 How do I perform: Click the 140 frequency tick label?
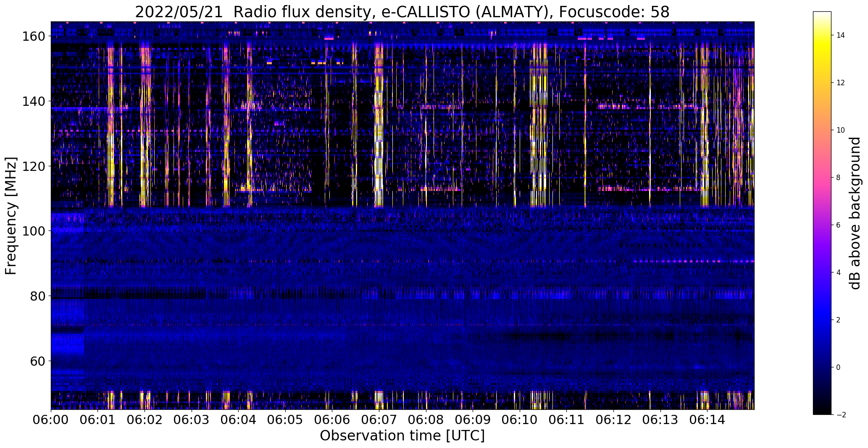[33, 101]
